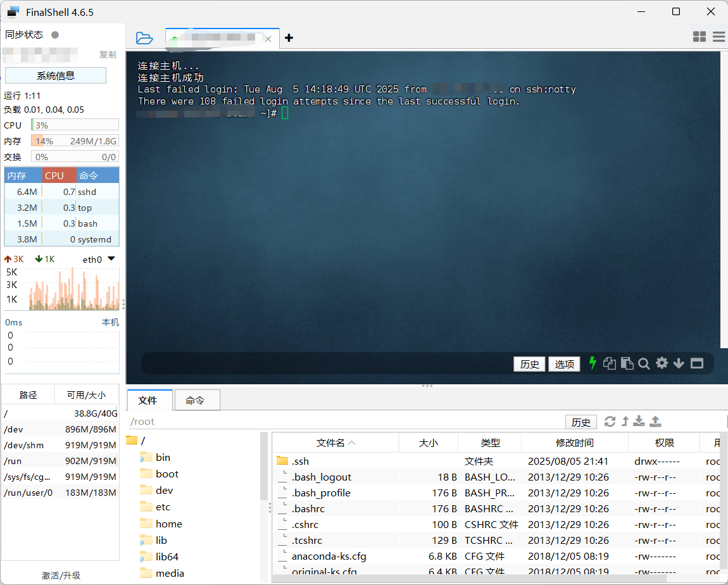Go up to parent directory arrow
This screenshot has height=585, width=728.
[x=625, y=422]
